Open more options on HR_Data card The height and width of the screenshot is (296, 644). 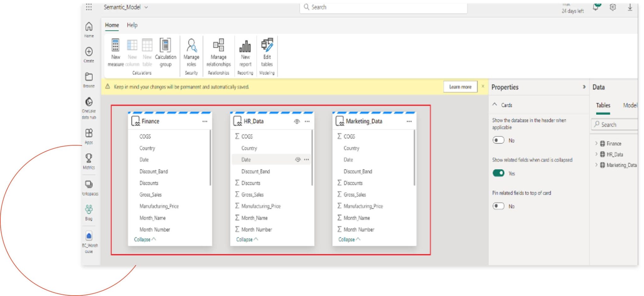pos(307,121)
